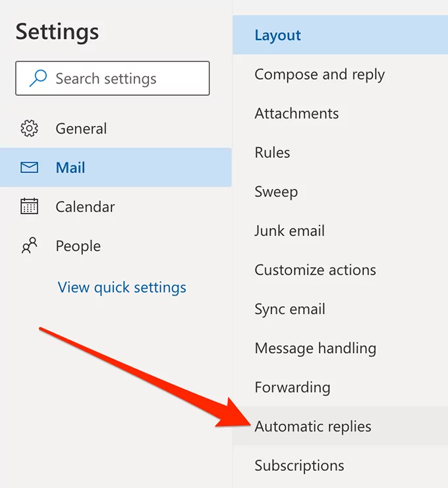Select Automatic replies option
448x488 pixels.
click(340, 426)
